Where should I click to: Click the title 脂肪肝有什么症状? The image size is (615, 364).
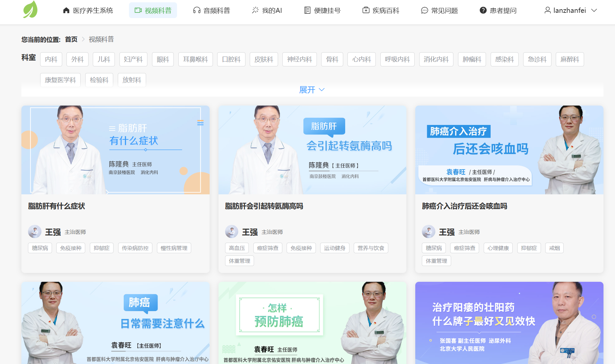click(57, 206)
